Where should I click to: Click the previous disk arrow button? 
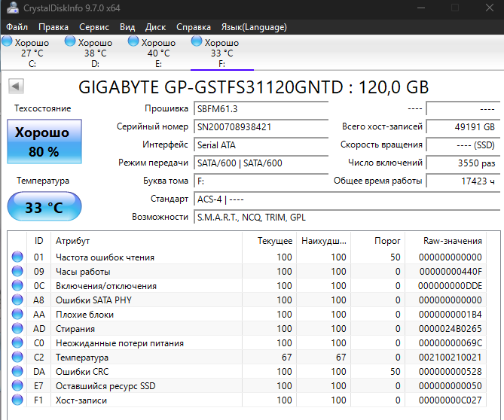[x=16, y=86]
